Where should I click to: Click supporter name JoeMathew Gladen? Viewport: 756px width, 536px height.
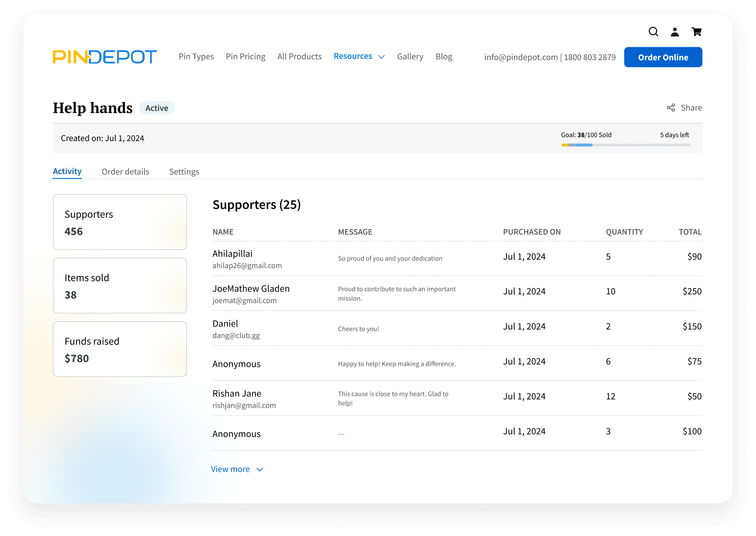tap(251, 289)
